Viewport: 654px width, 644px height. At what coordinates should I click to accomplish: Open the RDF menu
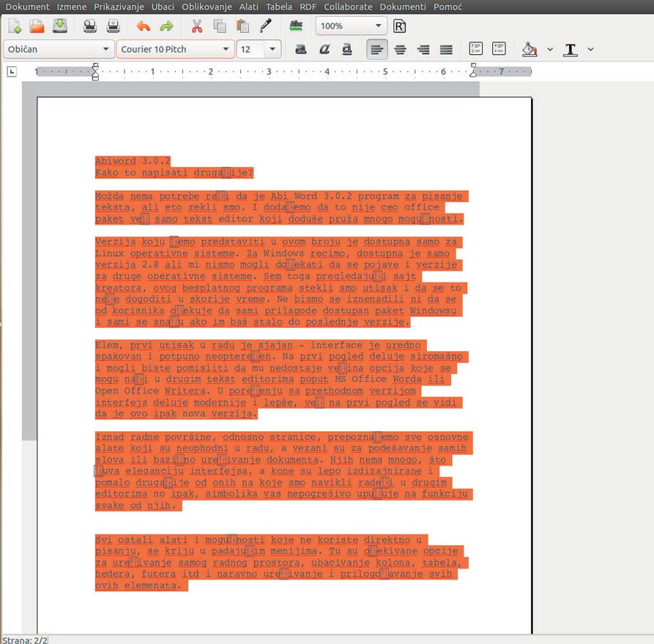(308, 7)
